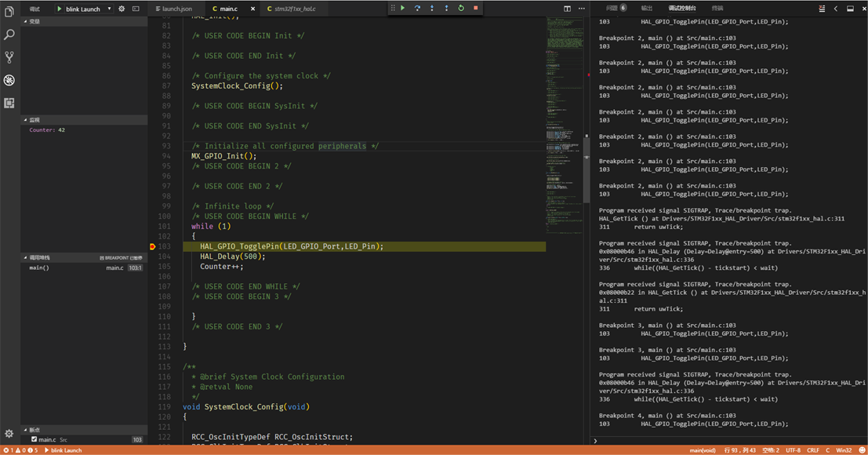Open the Explorer view in activity bar
This screenshot has width=868, height=455.
pos(9,12)
